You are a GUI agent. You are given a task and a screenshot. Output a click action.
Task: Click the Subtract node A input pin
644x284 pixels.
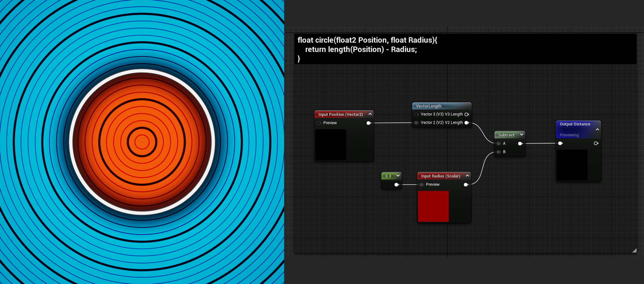[499, 144]
